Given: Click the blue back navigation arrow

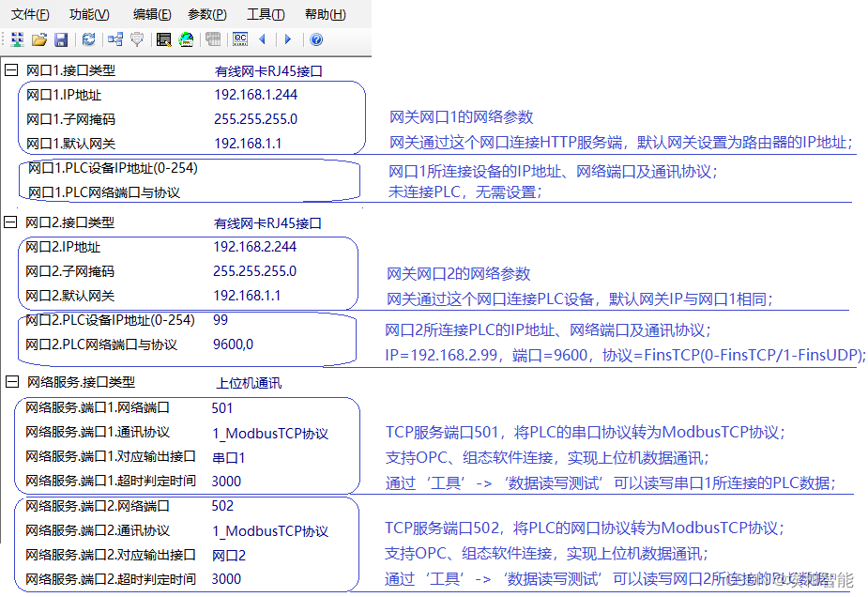Looking at the screenshot, I should (x=262, y=39).
